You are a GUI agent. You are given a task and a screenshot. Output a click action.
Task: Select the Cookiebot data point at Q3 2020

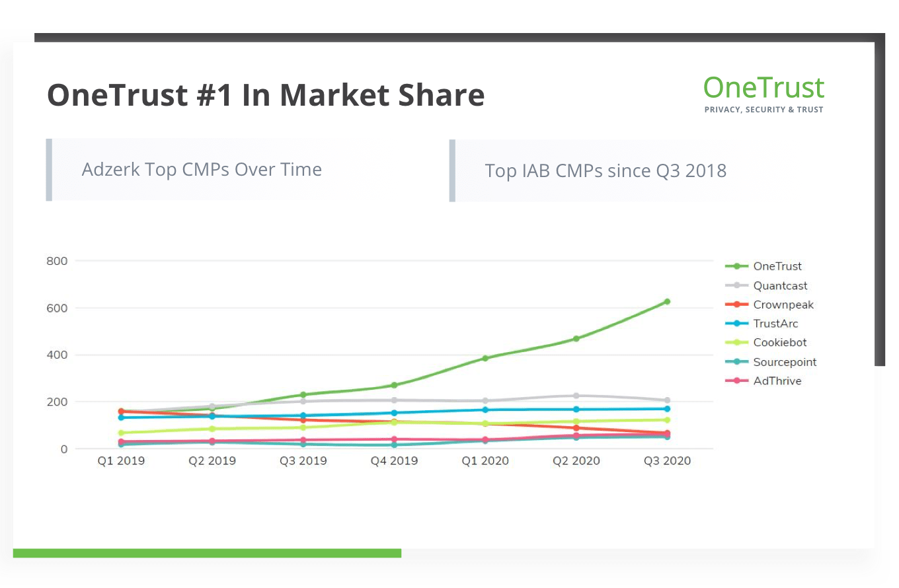tap(667, 420)
